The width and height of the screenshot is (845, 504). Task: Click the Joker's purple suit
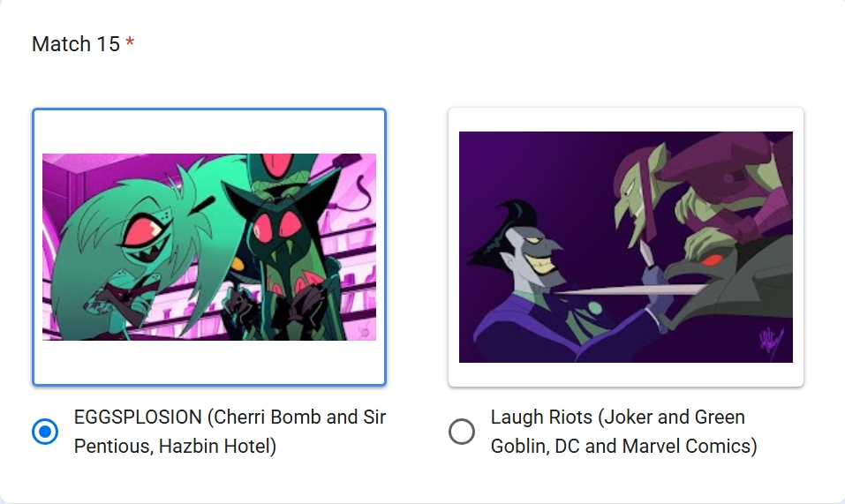[x=510, y=327]
